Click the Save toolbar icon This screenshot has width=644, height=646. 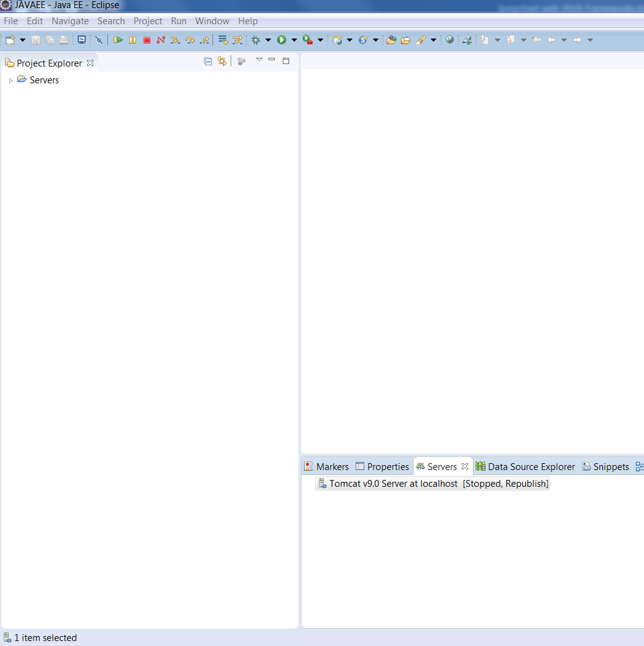(36, 40)
